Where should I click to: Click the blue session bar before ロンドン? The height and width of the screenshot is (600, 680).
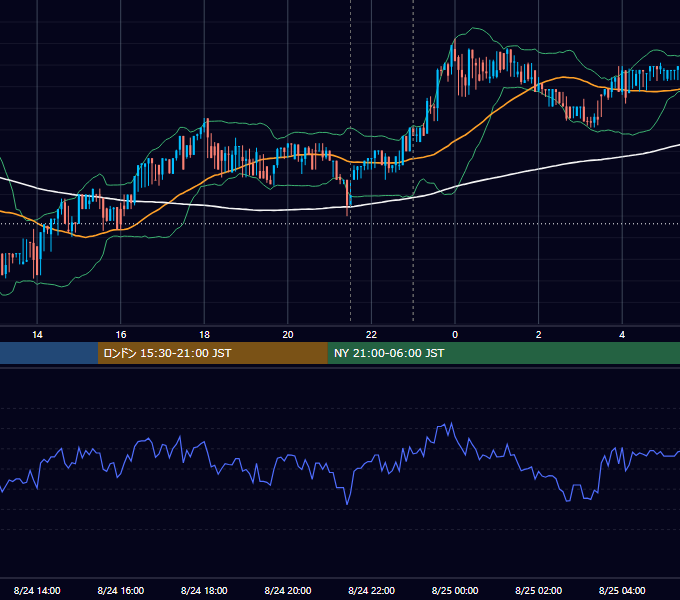[49, 353]
